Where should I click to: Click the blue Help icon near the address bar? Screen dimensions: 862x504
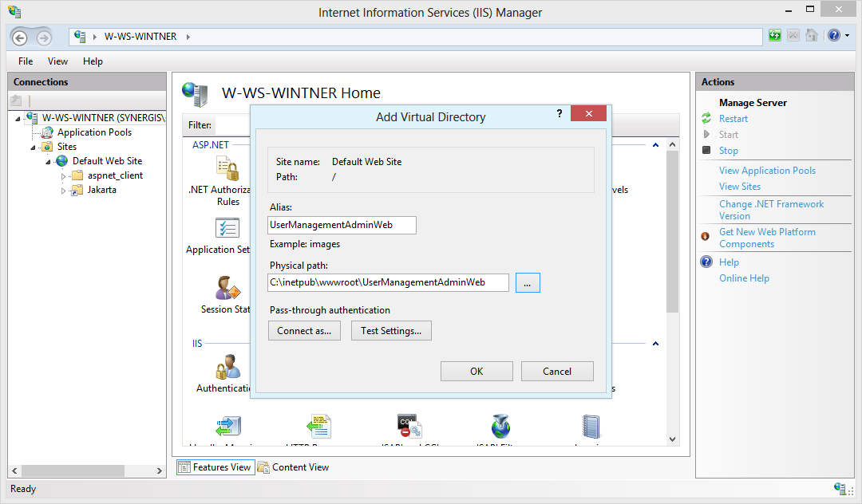[x=833, y=36]
